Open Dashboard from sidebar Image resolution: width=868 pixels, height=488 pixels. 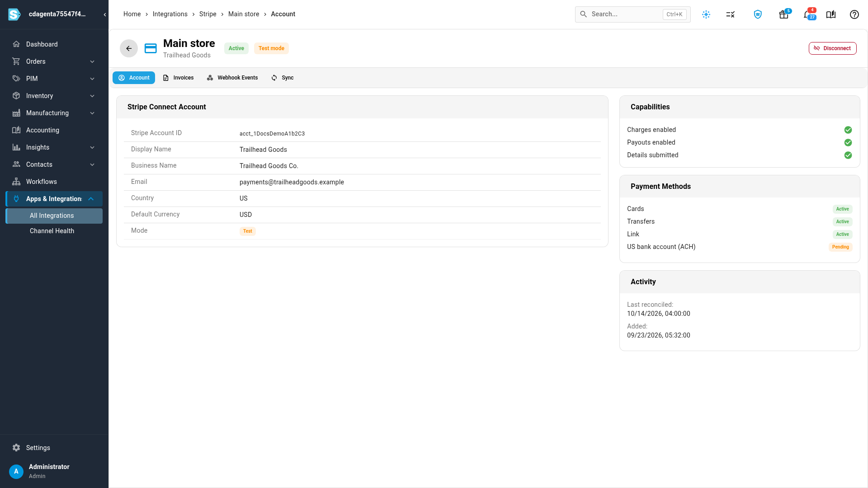click(x=54, y=44)
